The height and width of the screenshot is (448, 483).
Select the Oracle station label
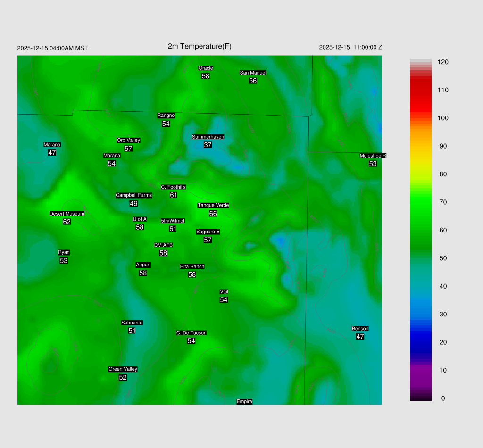tap(206, 68)
